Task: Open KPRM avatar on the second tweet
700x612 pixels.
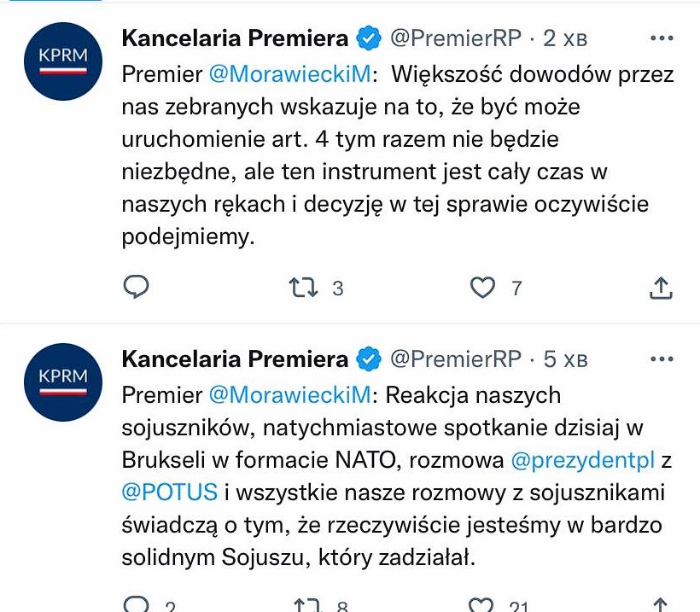Action: coord(62,382)
